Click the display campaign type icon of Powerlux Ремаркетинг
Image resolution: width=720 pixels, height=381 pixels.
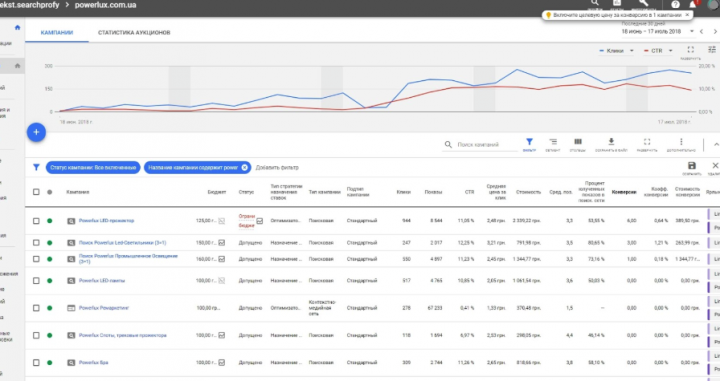click(71, 308)
